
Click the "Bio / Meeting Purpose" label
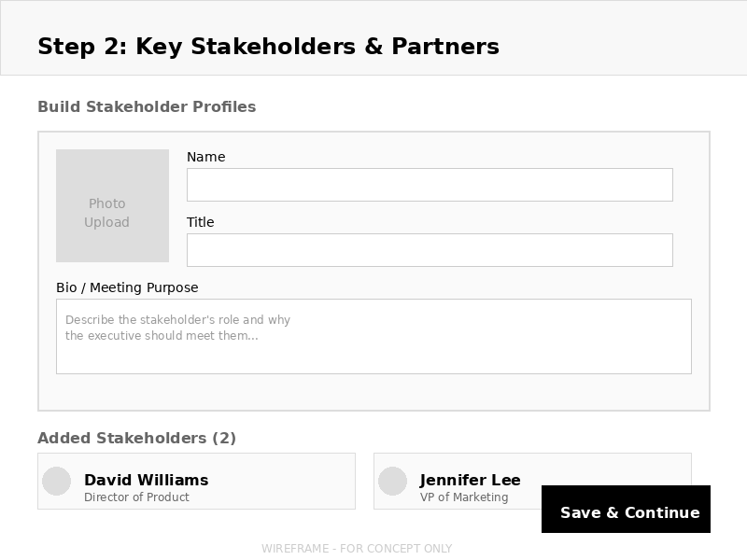pyautogui.click(x=127, y=287)
